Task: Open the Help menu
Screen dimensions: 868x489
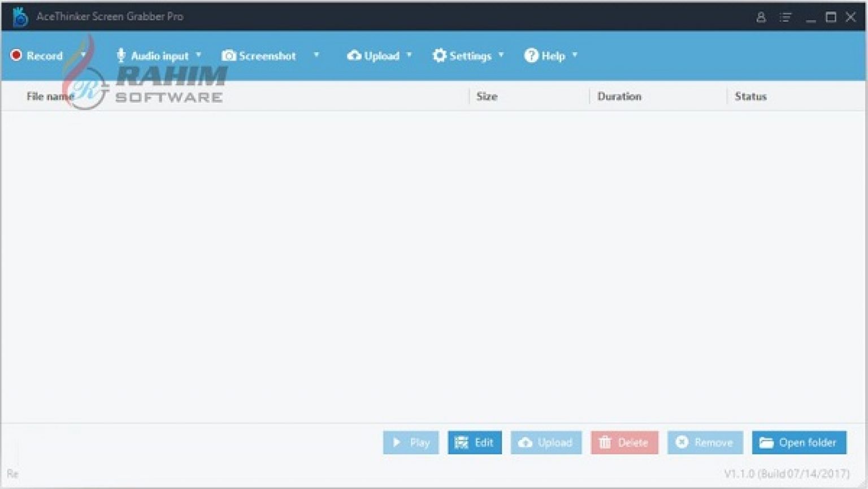Action: pos(553,56)
